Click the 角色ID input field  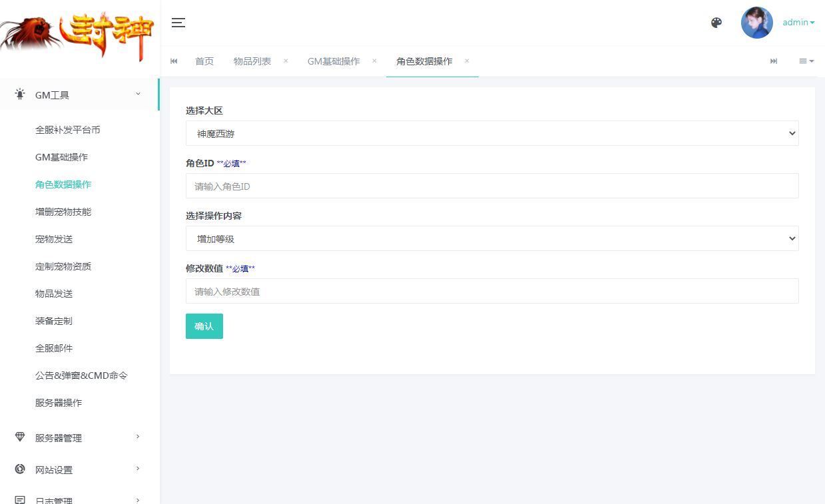pyautogui.click(x=492, y=186)
